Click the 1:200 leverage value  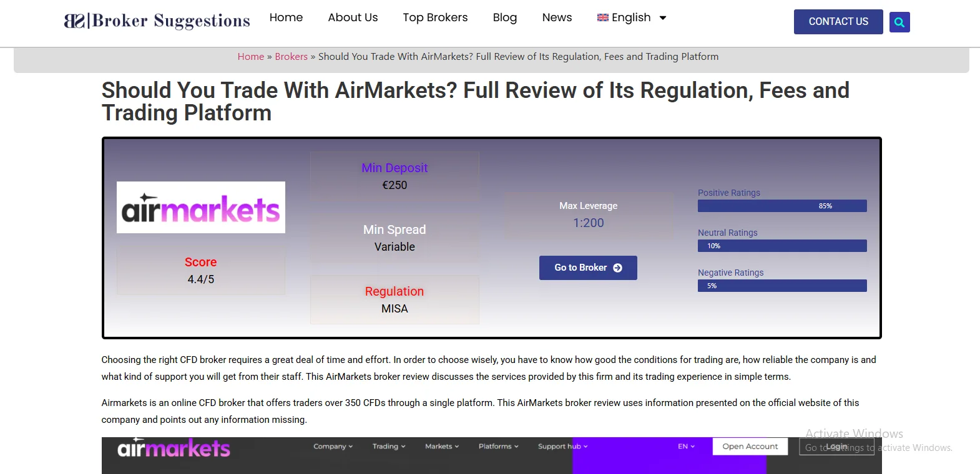coord(589,223)
